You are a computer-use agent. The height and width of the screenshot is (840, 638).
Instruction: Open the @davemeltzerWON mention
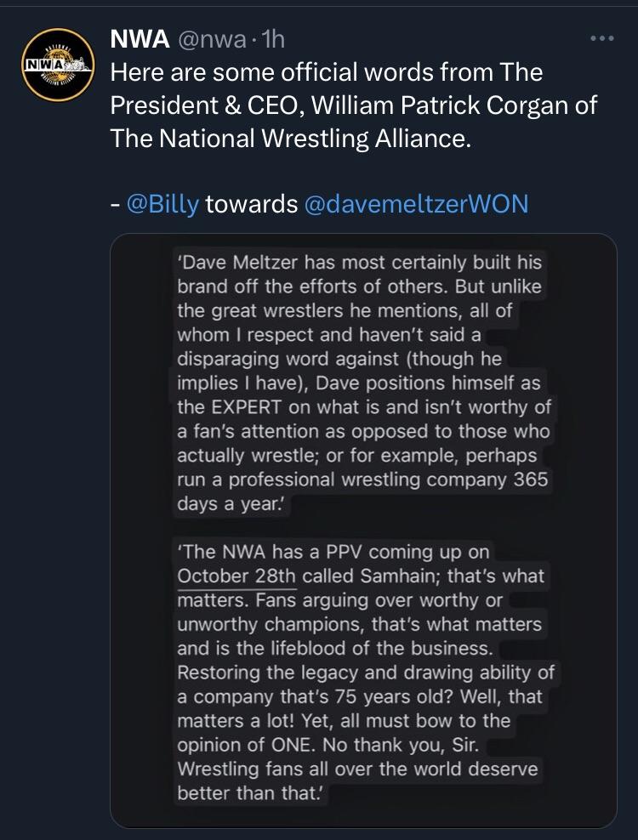click(x=416, y=204)
